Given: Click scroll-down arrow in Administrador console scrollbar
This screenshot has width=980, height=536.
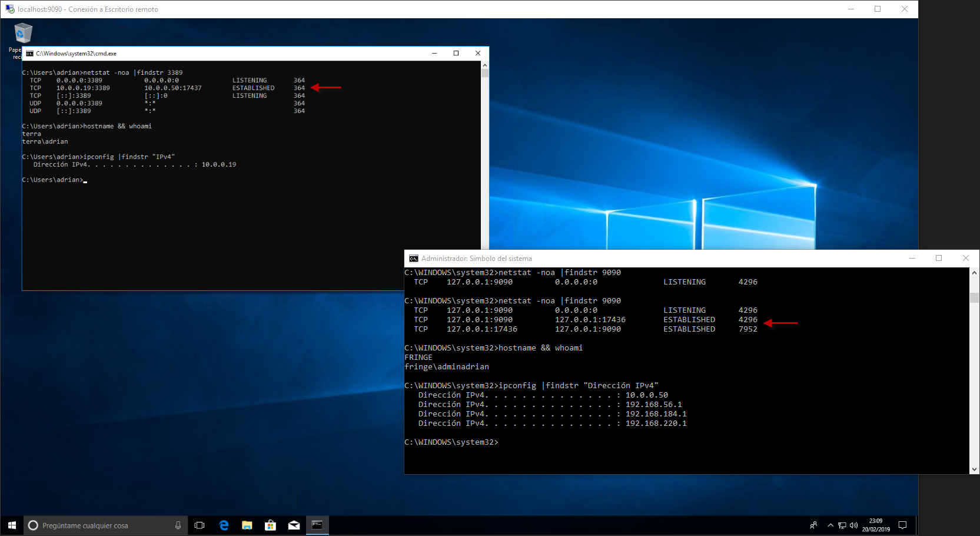Looking at the screenshot, I should pyautogui.click(x=975, y=469).
